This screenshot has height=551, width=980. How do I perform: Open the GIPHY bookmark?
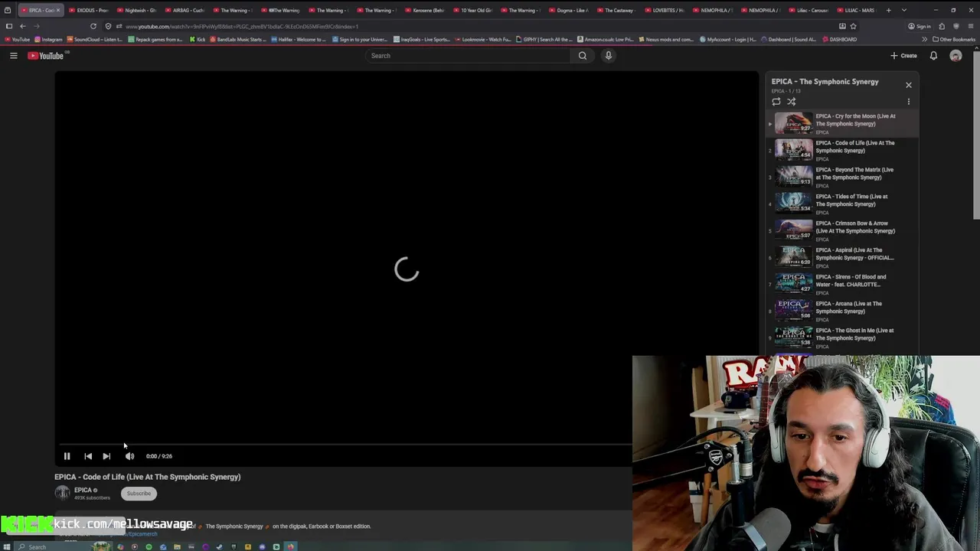tap(544, 39)
